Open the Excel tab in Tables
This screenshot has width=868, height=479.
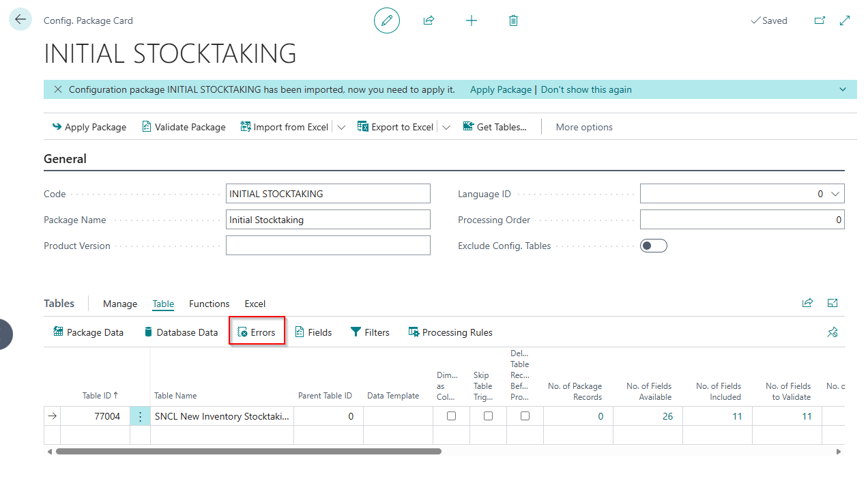click(x=255, y=304)
